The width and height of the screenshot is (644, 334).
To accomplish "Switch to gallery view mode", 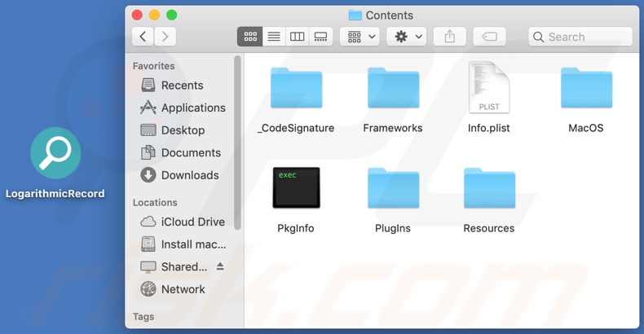I will pos(320,37).
